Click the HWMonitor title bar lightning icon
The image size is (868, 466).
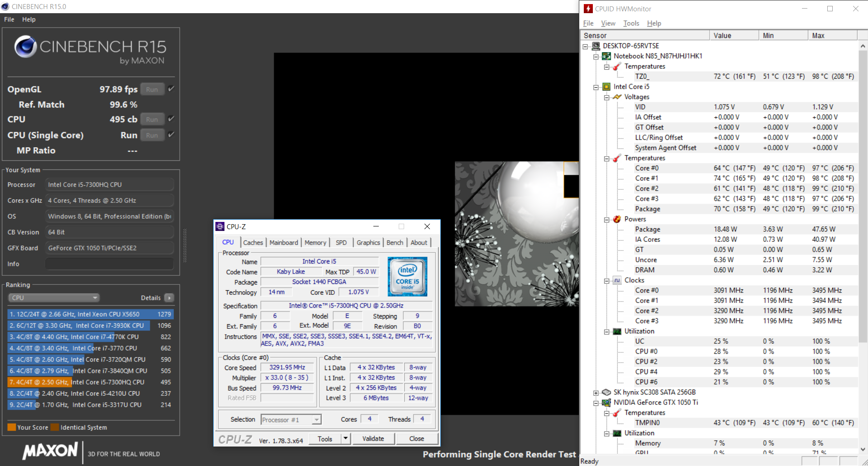(x=588, y=9)
